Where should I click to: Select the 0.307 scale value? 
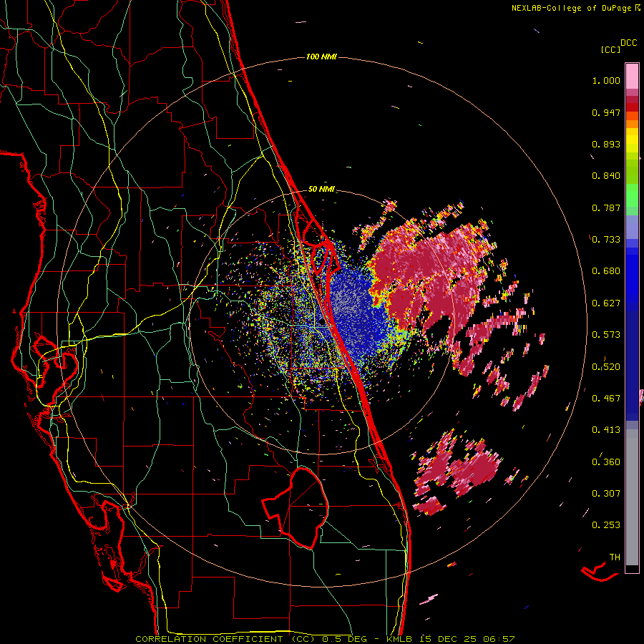pos(606,494)
